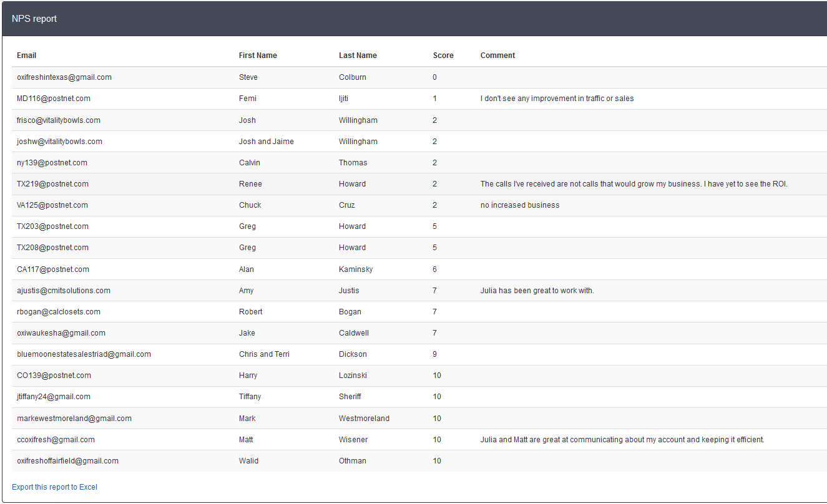The height and width of the screenshot is (504, 827).
Task: Click last name Ijiti
Action: (x=345, y=99)
